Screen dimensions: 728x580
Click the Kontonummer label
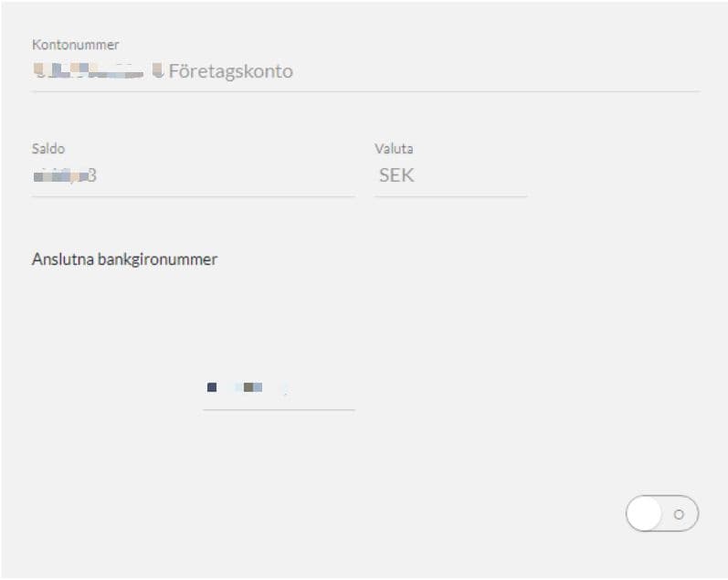[x=76, y=45]
